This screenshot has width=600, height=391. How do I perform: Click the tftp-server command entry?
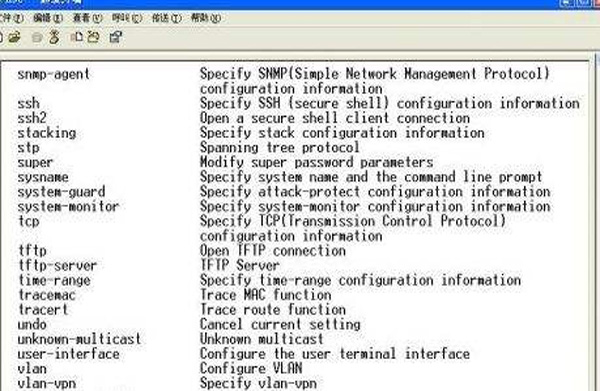(57, 266)
